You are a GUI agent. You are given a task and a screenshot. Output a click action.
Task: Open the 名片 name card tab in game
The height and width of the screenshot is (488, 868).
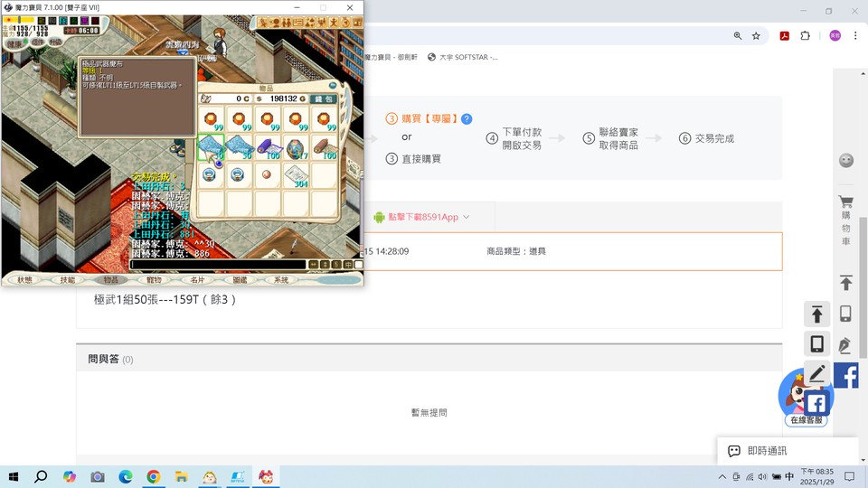[x=197, y=279]
